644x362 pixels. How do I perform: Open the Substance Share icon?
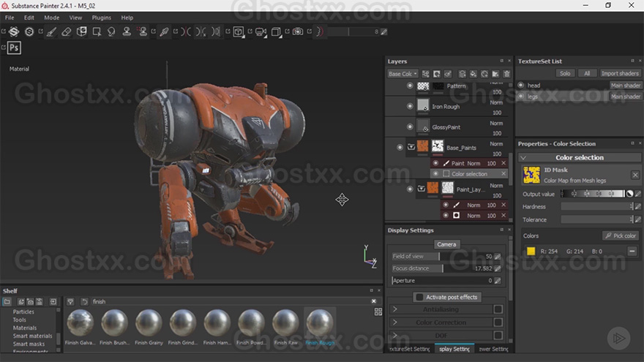click(14, 31)
